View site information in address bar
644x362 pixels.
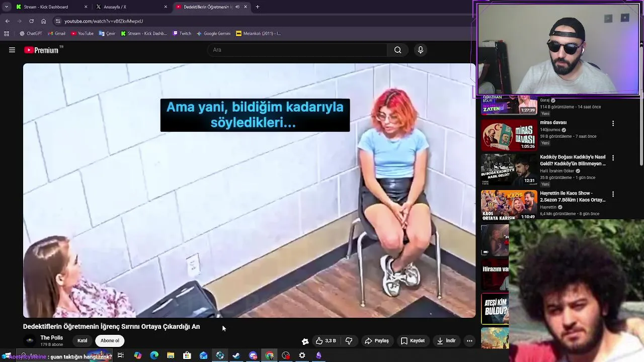coord(58,21)
